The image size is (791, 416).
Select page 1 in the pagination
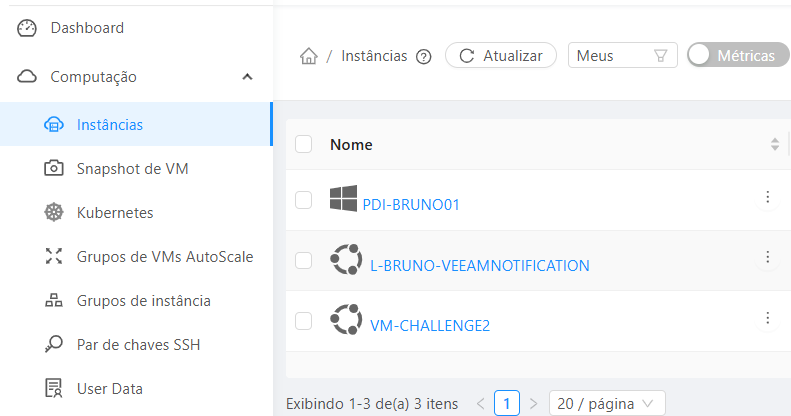(x=507, y=404)
